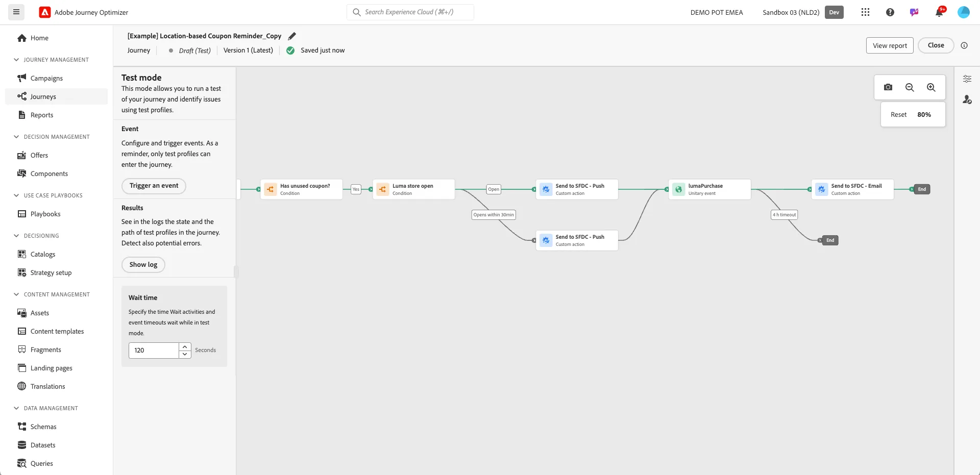The image size is (980, 475).
Task: Open the apps grid switcher
Action: pyautogui.click(x=865, y=12)
